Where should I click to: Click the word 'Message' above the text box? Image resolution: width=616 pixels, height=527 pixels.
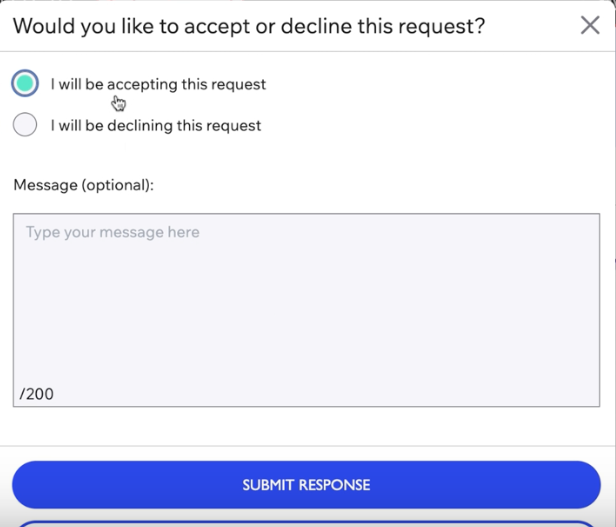pyautogui.click(x=46, y=185)
